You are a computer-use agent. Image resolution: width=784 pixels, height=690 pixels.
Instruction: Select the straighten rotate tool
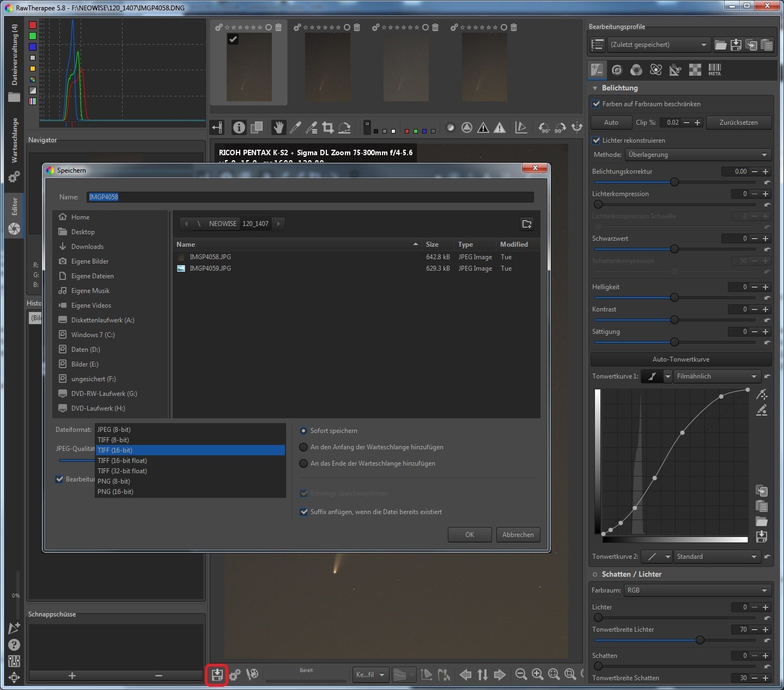pyautogui.click(x=344, y=127)
